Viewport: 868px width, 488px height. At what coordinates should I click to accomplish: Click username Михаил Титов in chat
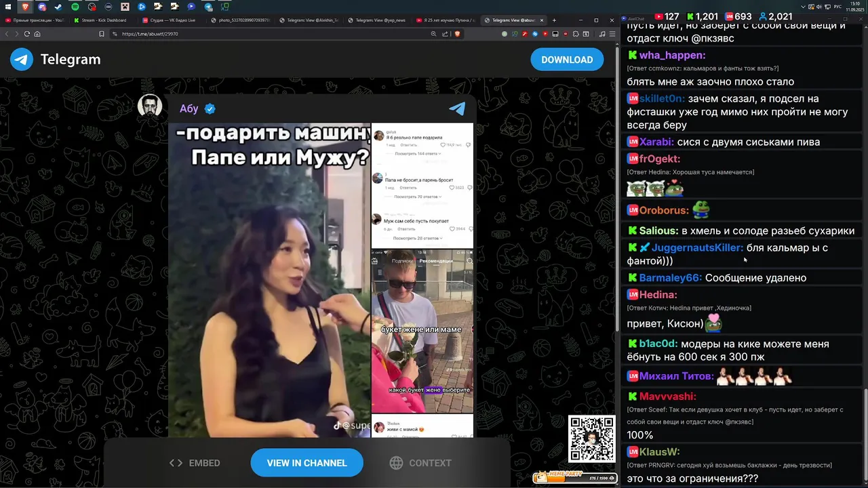676,376
